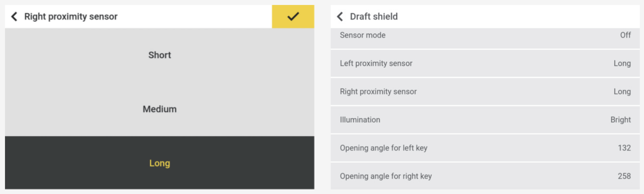Click Long value of Left proximity sensor
Image resolution: width=644 pixels, height=194 pixels.
pyautogui.click(x=622, y=63)
